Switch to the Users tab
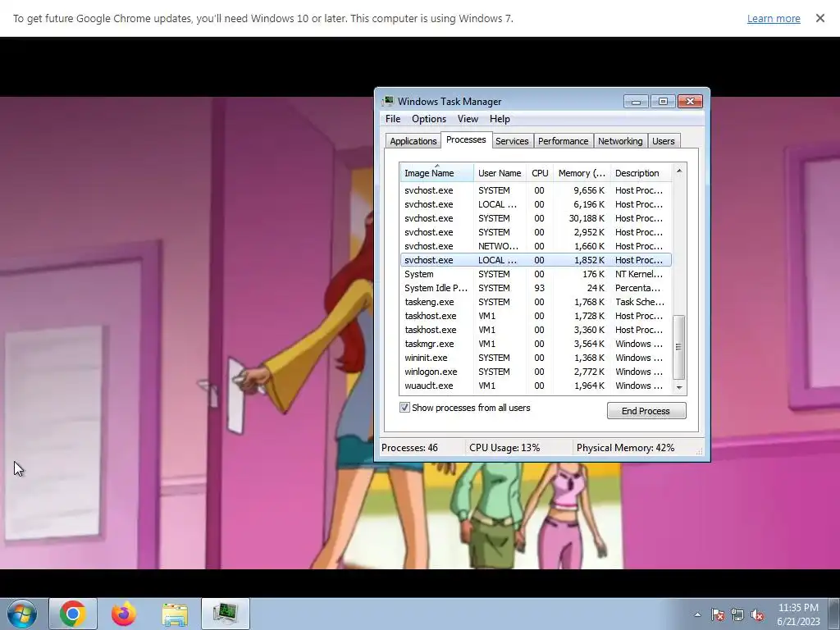Viewport: 840px width, 630px height. pos(663,141)
